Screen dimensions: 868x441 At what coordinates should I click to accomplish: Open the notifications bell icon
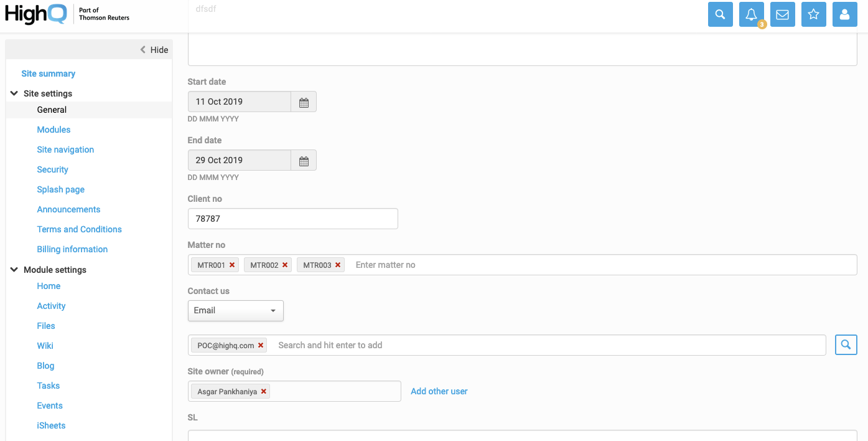click(x=751, y=14)
